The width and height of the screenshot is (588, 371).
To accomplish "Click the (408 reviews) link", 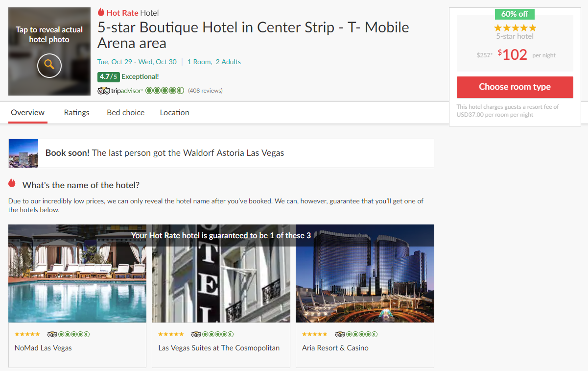I will [x=205, y=91].
